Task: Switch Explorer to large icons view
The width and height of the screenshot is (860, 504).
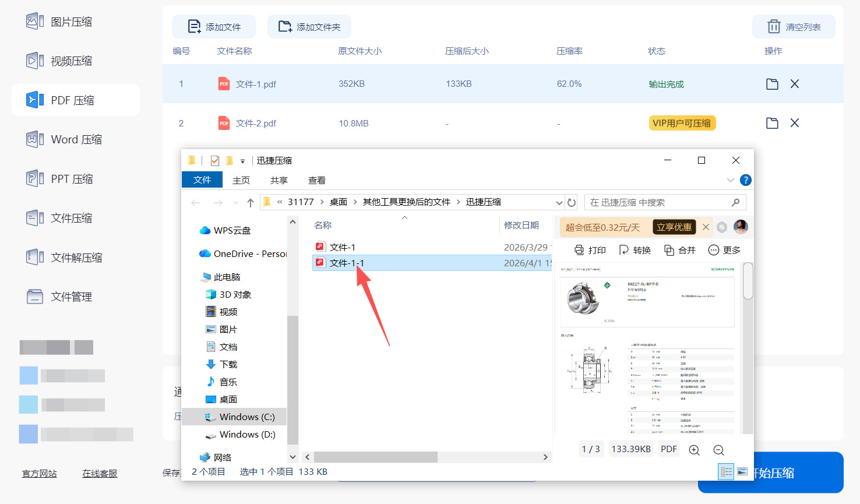Action: 742,472
